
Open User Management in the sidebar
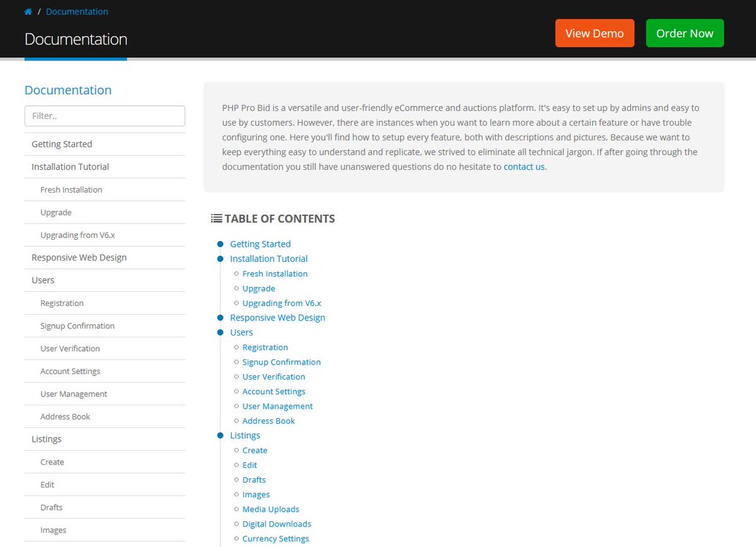tap(105, 393)
